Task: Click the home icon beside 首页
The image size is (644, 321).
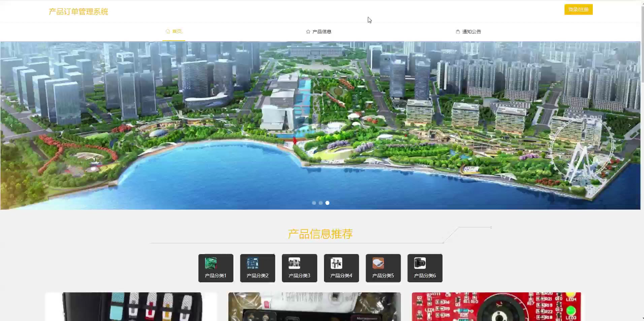Action: pyautogui.click(x=168, y=31)
